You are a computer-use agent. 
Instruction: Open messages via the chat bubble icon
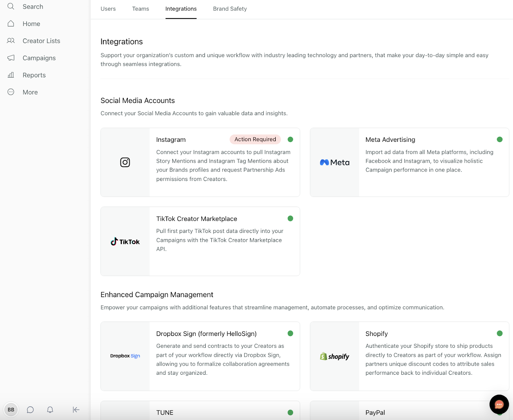(30, 410)
